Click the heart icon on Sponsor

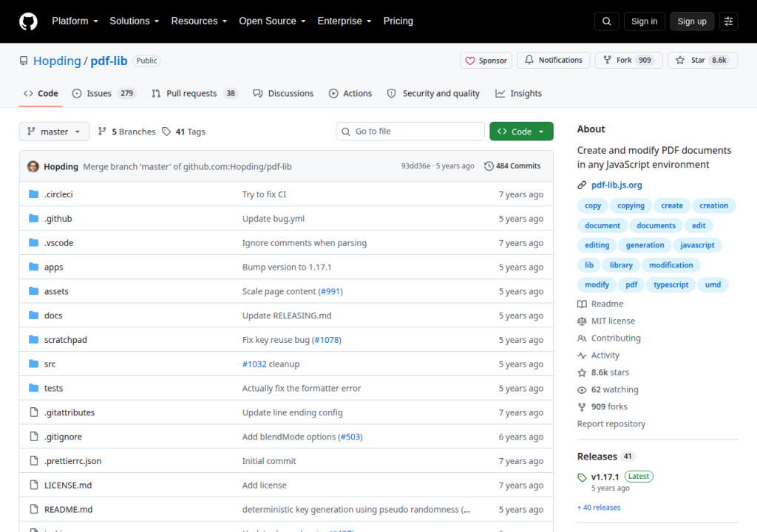[469, 61]
